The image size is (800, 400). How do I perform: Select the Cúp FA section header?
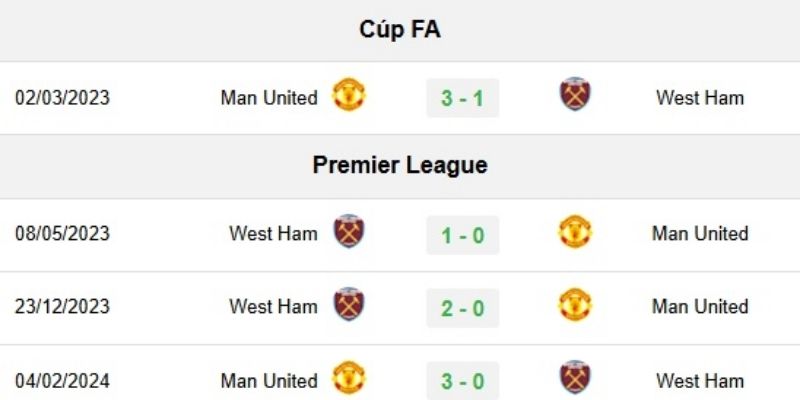coord(400,30)
